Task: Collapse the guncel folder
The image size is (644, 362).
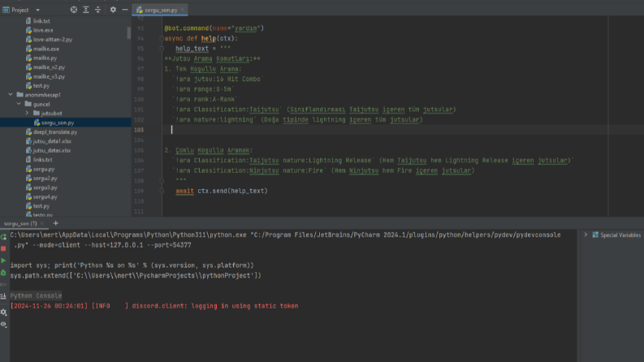Action: coord(19,104)
